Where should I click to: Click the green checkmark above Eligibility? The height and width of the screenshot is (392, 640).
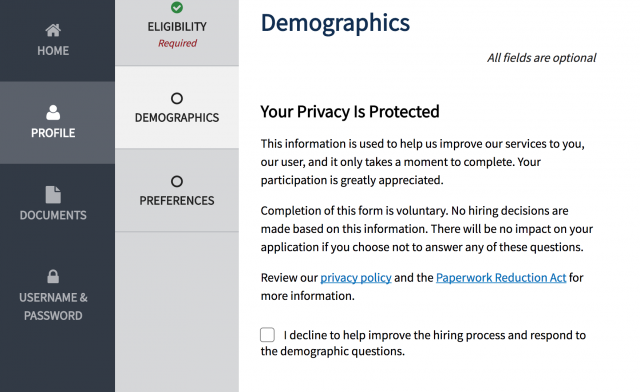(177, 7)
